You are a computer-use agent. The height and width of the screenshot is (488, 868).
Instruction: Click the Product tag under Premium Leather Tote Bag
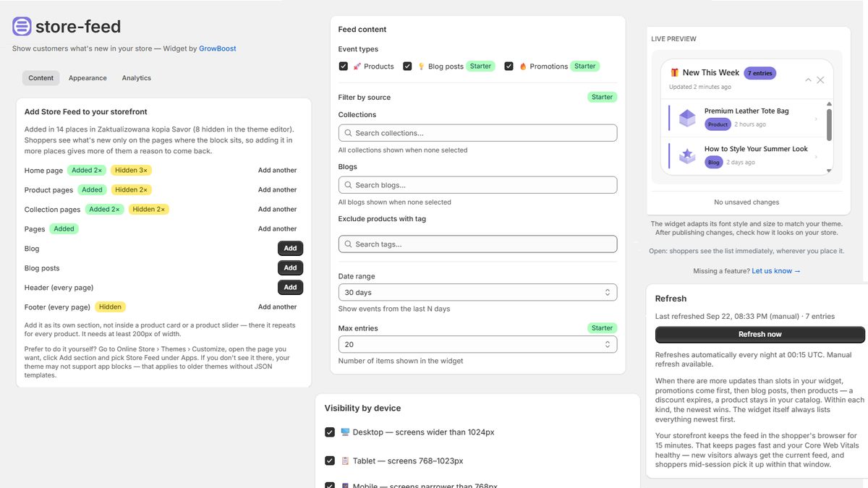click(718, 124)
